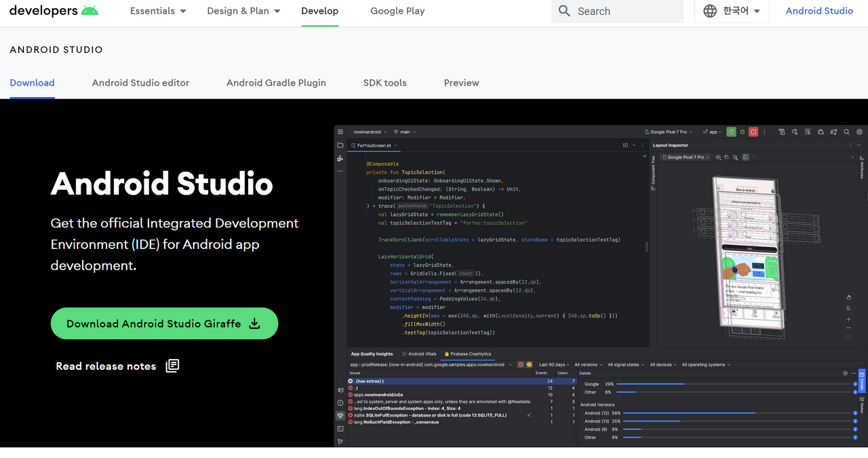Select the apps.nowinandroid/u0a issue row
868x458 pixels.
(461, 394)
